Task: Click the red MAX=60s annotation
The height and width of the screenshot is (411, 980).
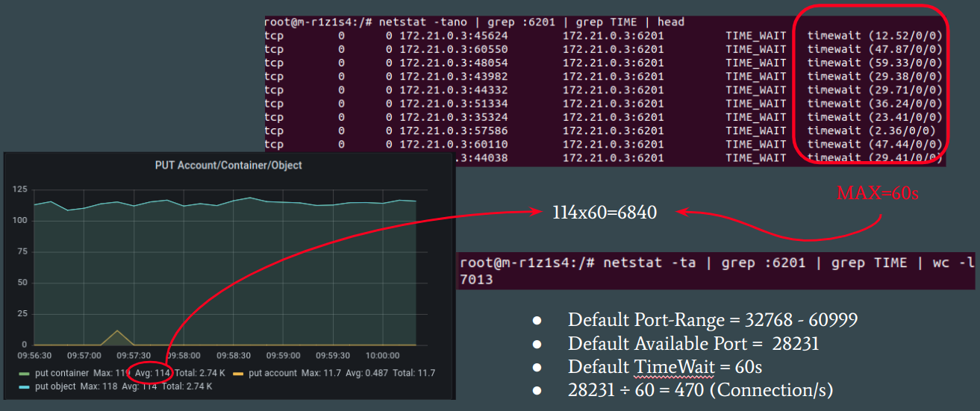Action: [x=877, y=193]
